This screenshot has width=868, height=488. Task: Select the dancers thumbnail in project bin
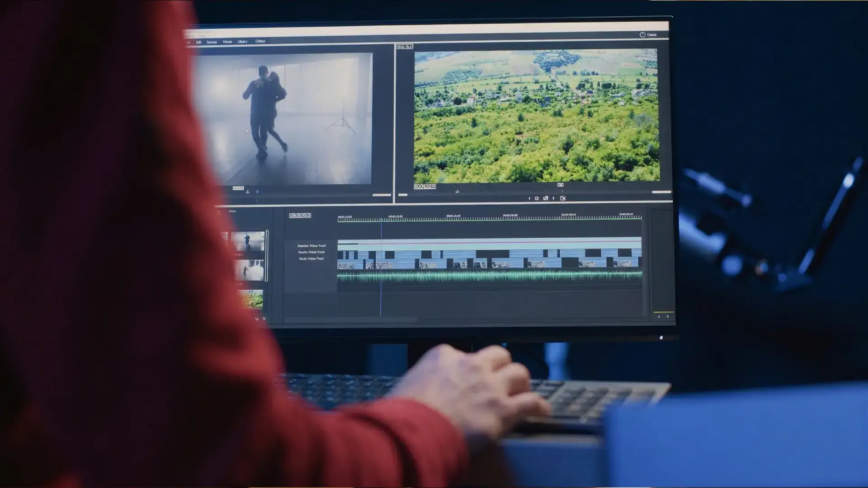248,241
